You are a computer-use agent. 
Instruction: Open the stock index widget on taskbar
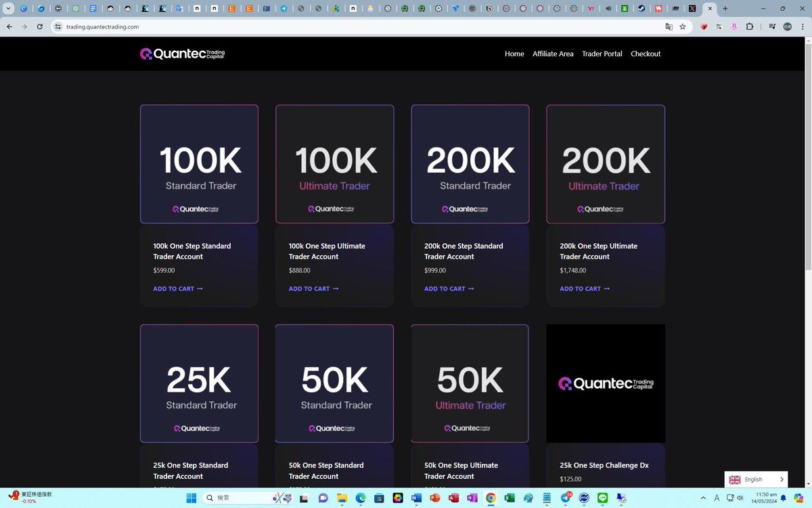pyautogui.click(x=30, y=497)
